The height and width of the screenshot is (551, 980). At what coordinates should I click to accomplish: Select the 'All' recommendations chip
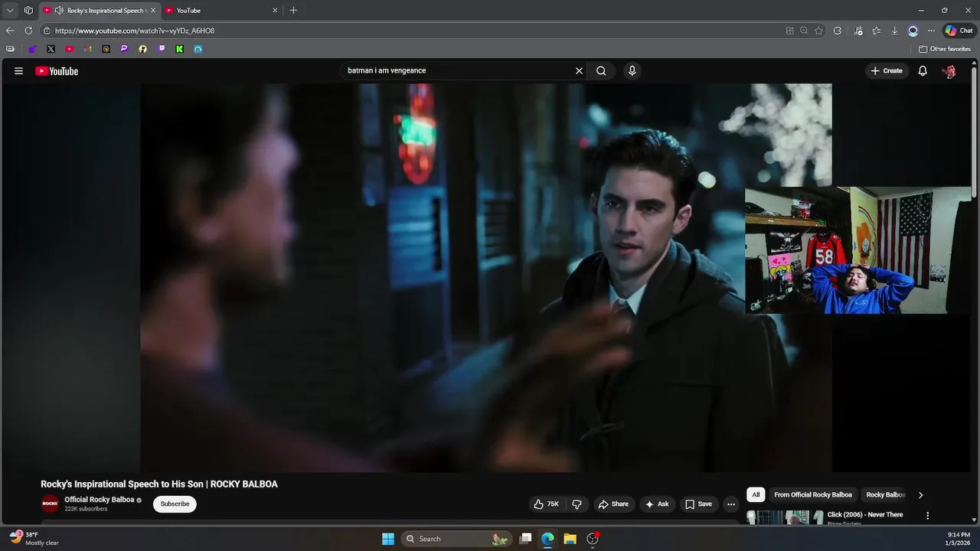[756, 494]
